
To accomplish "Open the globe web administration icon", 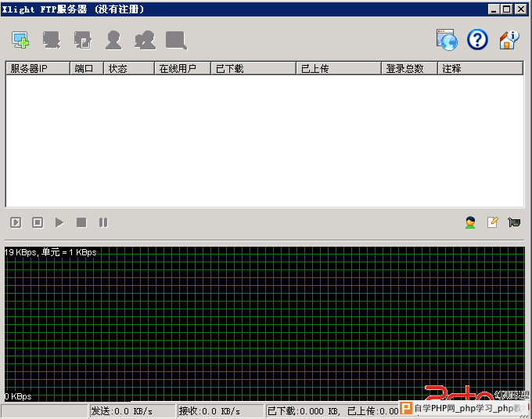I will click(447, 40).
